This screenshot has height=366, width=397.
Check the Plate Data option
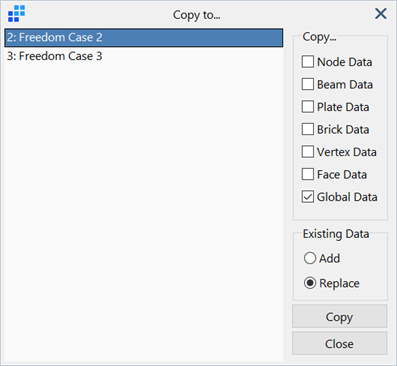pyautogui.click(x=308, y=107)
